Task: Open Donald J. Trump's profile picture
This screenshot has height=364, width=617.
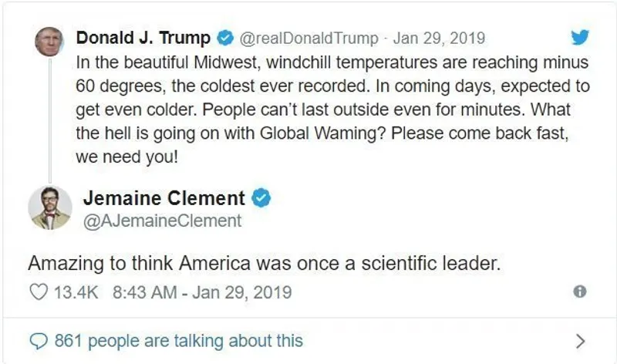Action: (49, 41)
